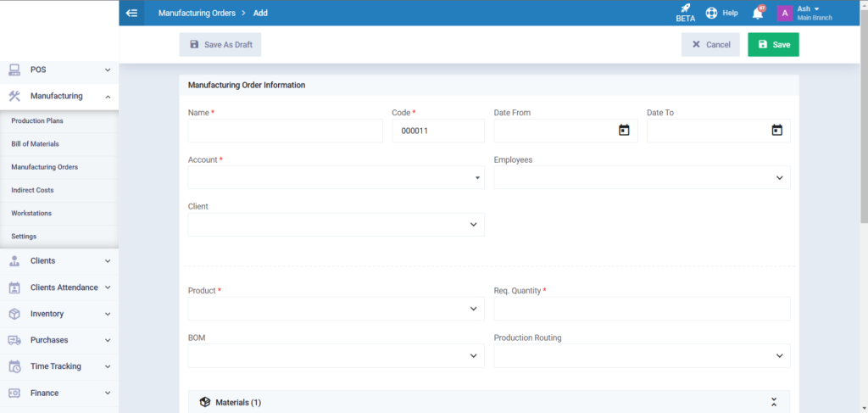Viewport: 868px width, 413px height.
Task: Click the purple user avatar A
Action: click(x=784, y=14)
